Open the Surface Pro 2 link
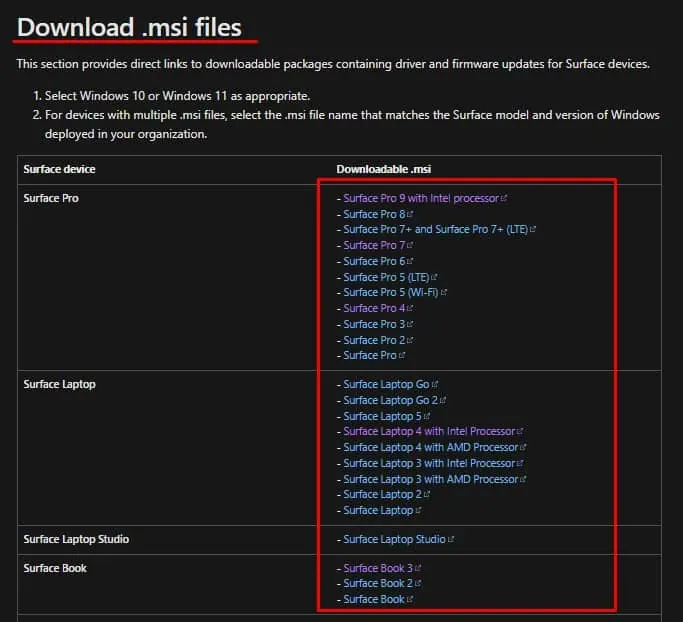683x622 pixels. [374, 340]
